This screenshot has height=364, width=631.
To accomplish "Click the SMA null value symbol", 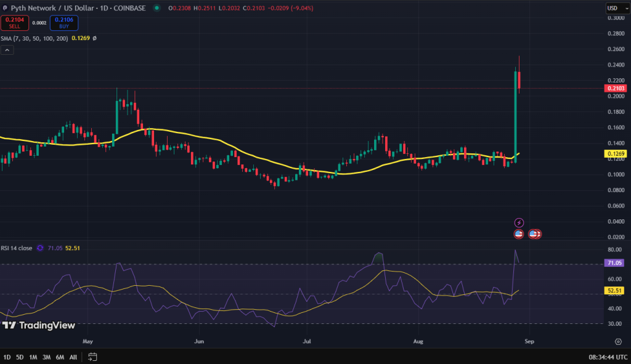I will pyautogui.click(x=94, y=38).
